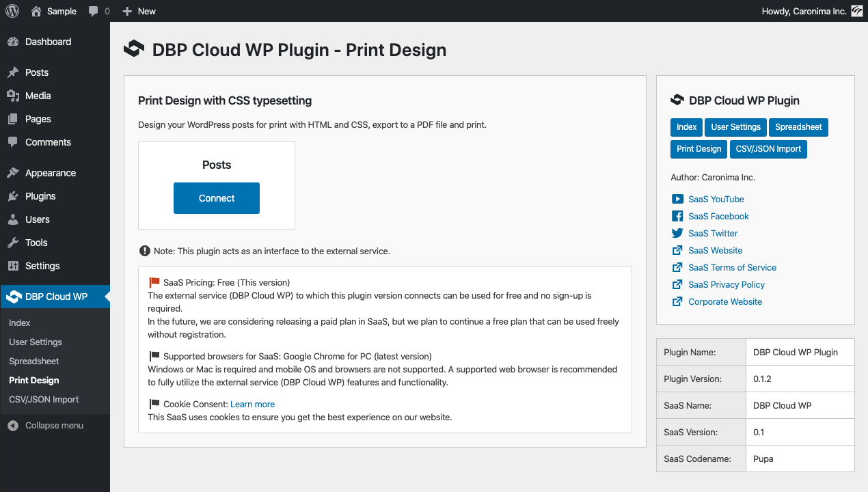Click the SaaS Facebook icon
The width and height of the screenshot is (868, 492).
coord(677,217)
